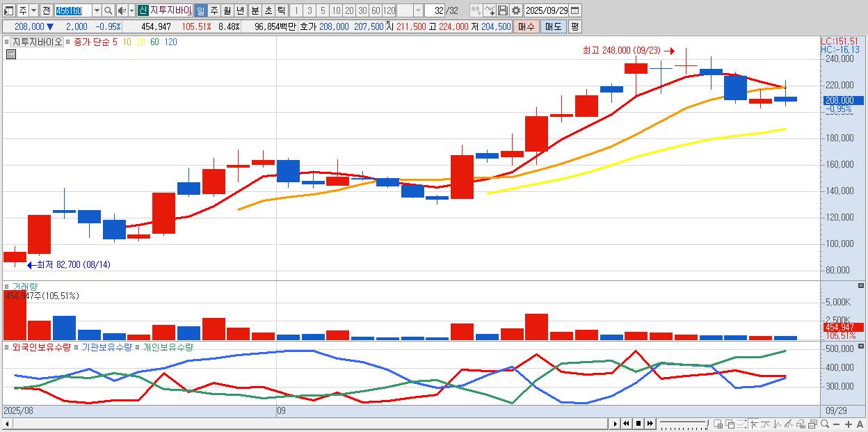Image resolution: width=868 pixels, height=432 pixels.
Task: Click the 개인보유수량 indicator label
Action: 168,346
